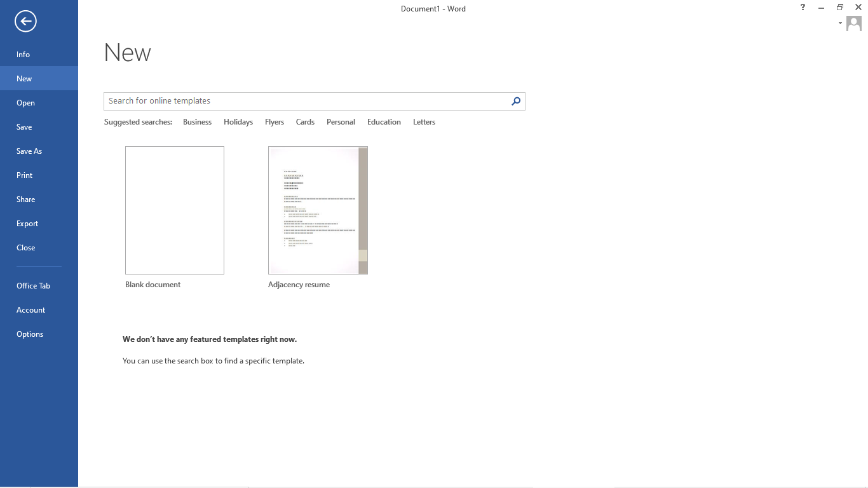Open the Account settings page
Image resolution: width=868 pixels, height=488 pixels.
coord(31,309)
